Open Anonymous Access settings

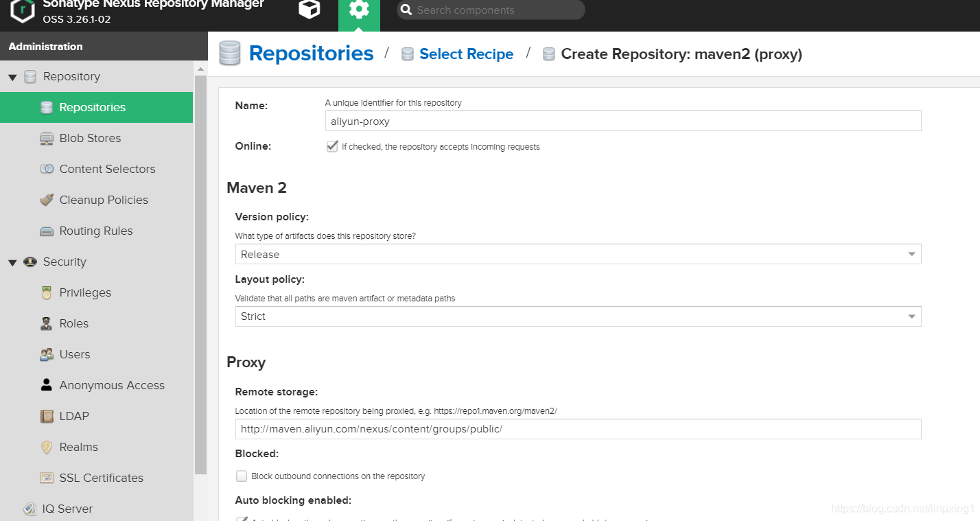click(112, 386)
